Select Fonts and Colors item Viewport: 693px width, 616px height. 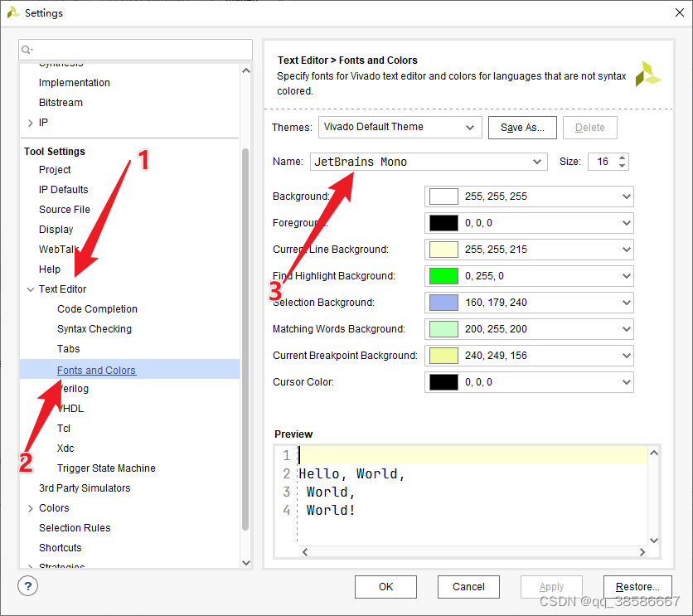96,370
